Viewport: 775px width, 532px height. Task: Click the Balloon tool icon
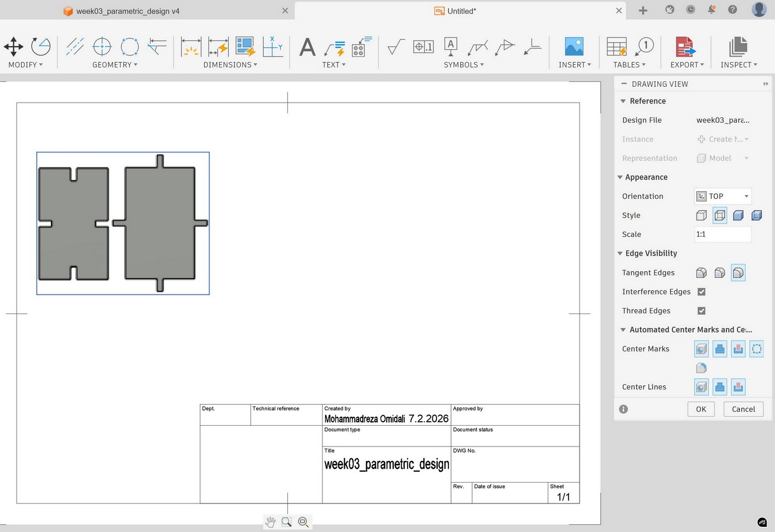pos(644,47)
